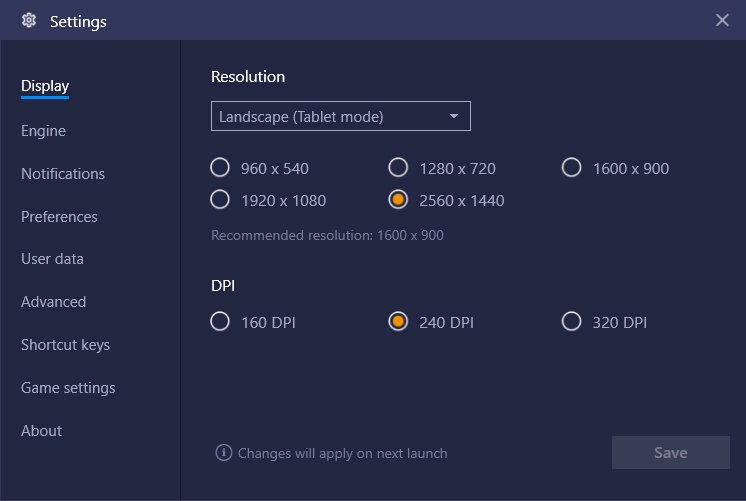Open the Engine settings tab
The width and height of the screenshot is (746, 501).
click(x=43, y=131)
